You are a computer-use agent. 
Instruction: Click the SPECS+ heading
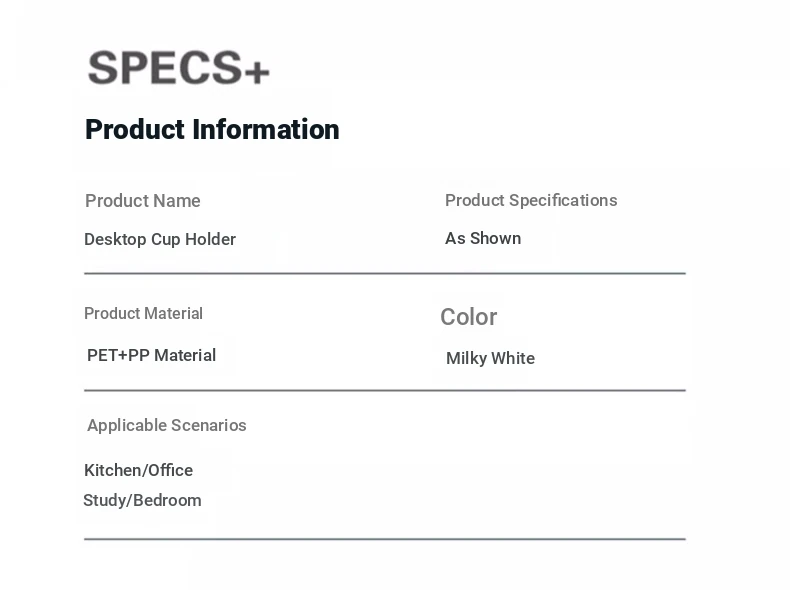(x=179, y=68)
